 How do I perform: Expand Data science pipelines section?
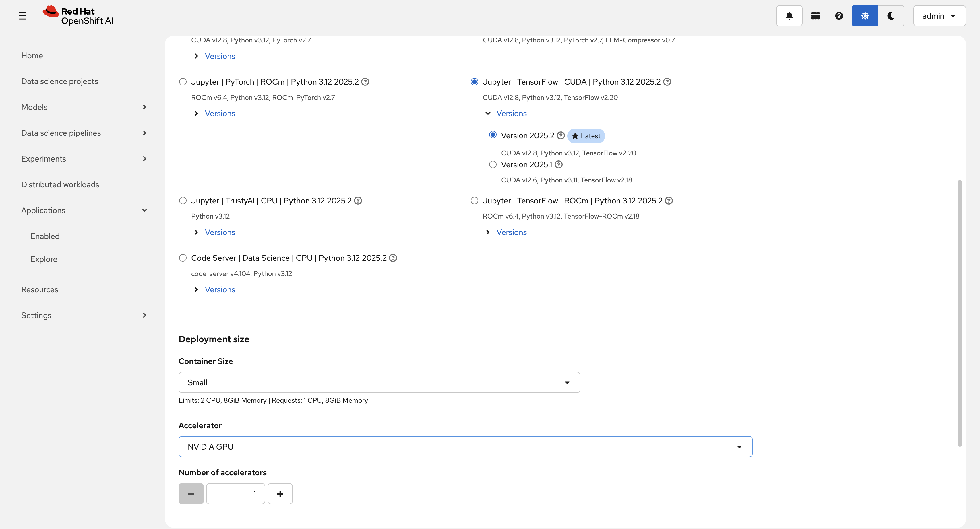(84, 133)
